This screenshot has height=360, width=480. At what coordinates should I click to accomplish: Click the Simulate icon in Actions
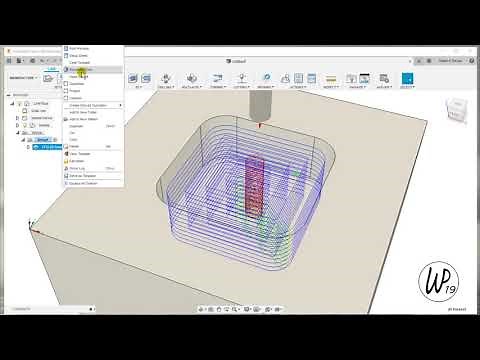pos(285,78)
